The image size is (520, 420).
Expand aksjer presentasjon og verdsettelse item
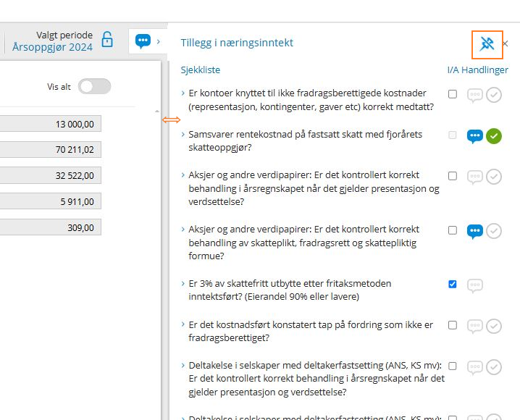coord(183,175)
